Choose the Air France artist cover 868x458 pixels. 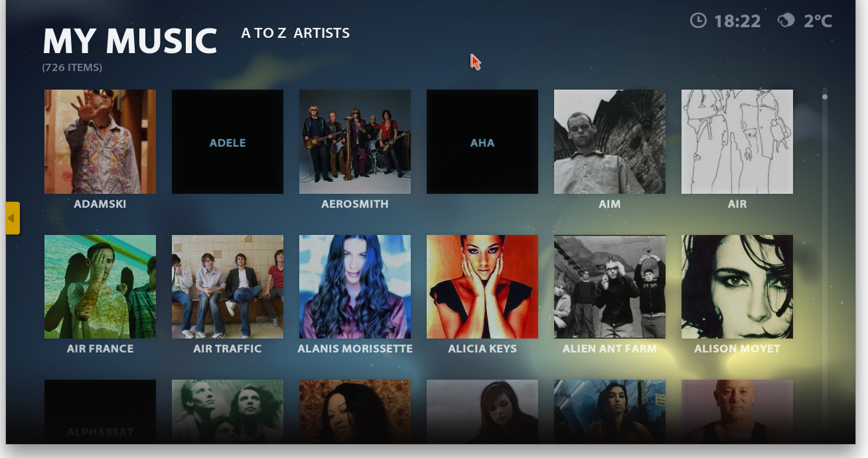(100, 287)
